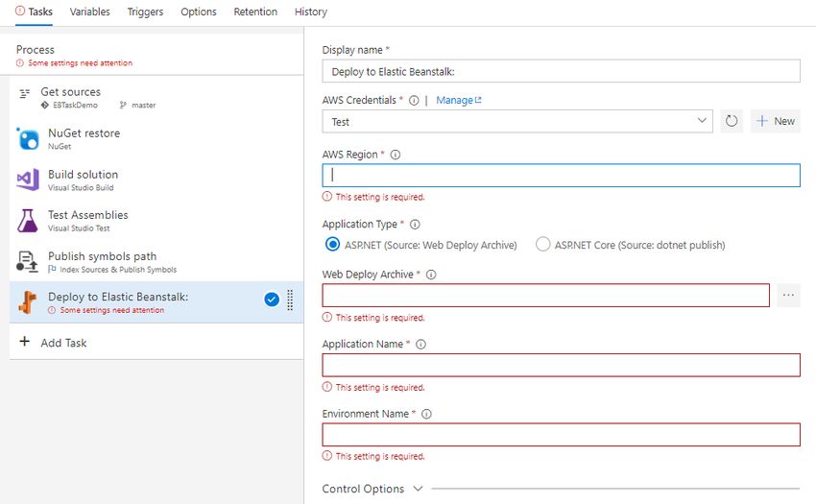Click the Test Assemblies flask icon
Viewport: 816px width, 504px height.
point(28,220)
